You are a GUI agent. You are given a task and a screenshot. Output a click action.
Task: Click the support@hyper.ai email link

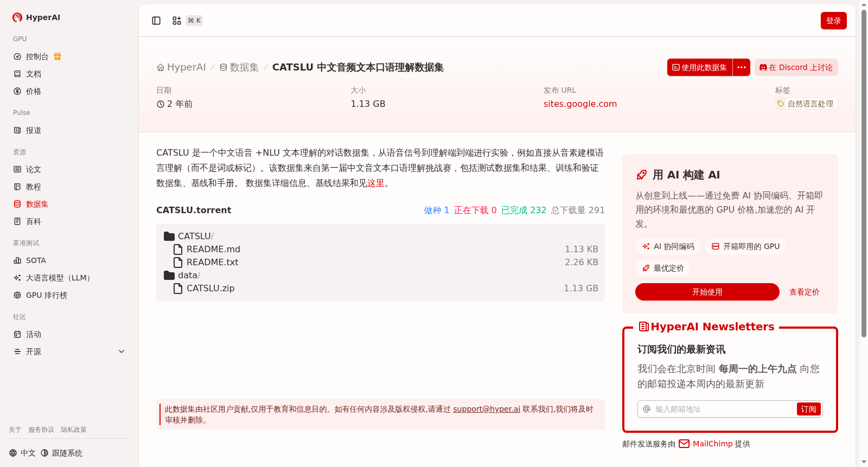click(487, 409)
